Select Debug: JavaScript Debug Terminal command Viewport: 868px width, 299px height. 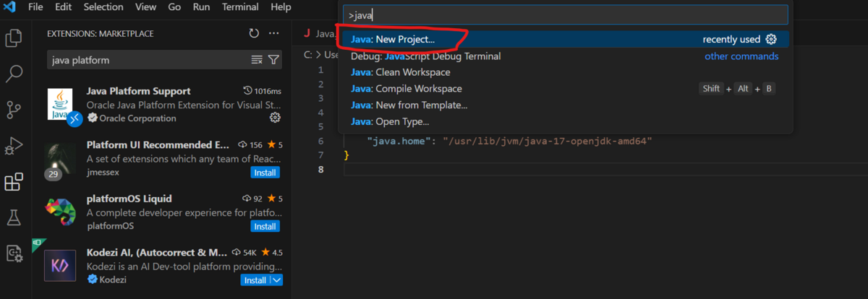565,56
